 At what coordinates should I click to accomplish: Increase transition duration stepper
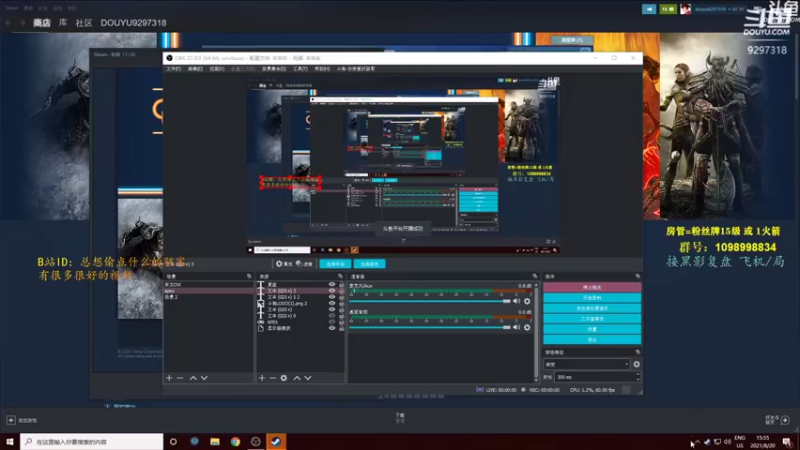638,374
